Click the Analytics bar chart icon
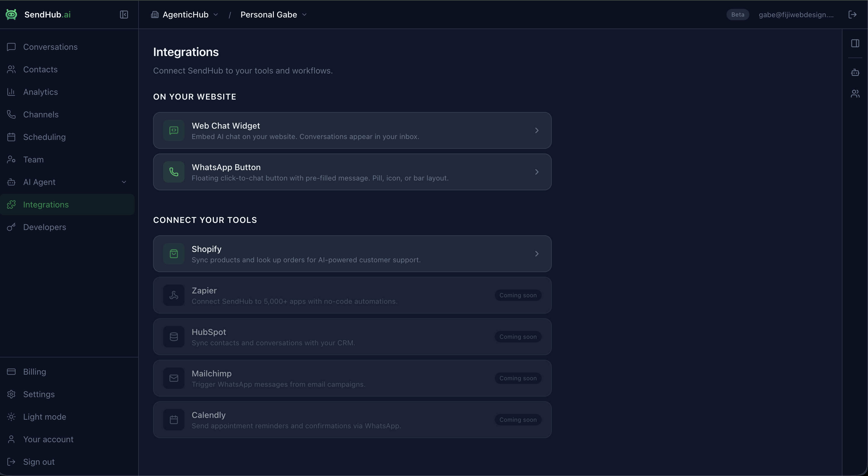Image resolution: width=868 pixels, height=476 pixels. (11, 92)
